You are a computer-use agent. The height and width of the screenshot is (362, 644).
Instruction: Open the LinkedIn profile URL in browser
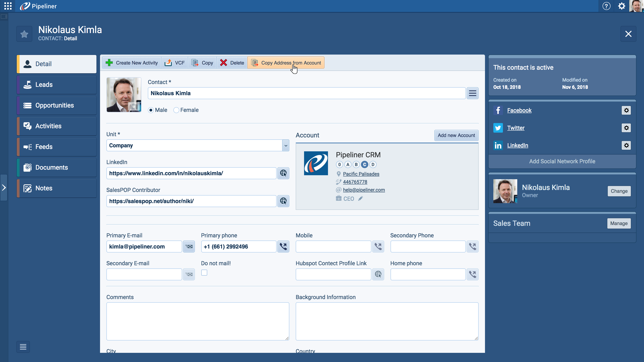pyautogui.click(x=283, y=173)
